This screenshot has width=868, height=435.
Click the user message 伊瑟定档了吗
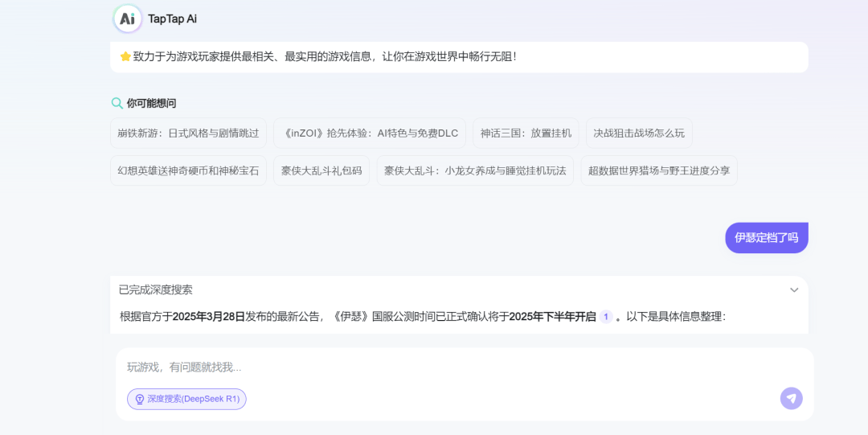click(767, 238)
